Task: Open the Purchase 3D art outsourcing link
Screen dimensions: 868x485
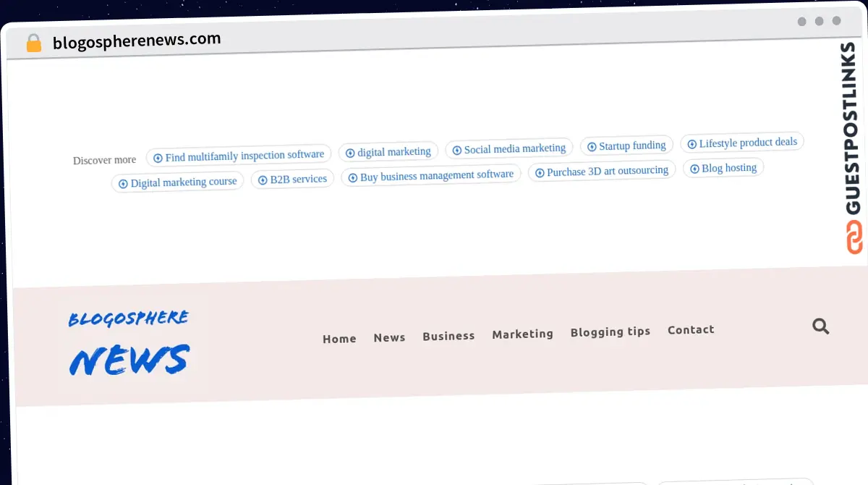Action: pos(602,170)
